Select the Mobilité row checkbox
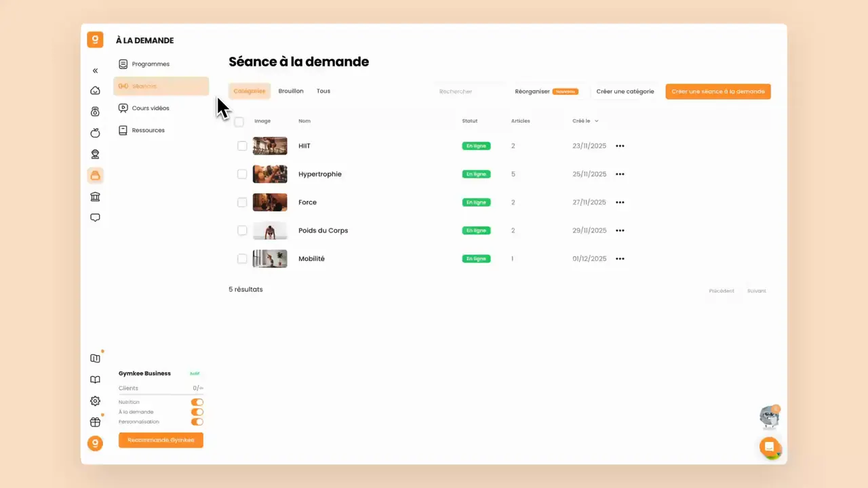The image size is (868, 488). coord(242,258)
